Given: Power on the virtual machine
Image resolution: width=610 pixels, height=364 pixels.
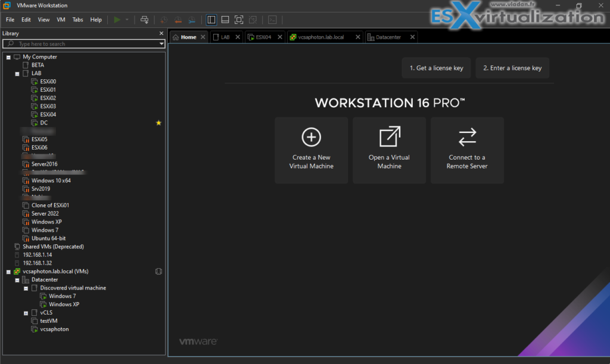Looking at the screenshot, I should (117, 19).
